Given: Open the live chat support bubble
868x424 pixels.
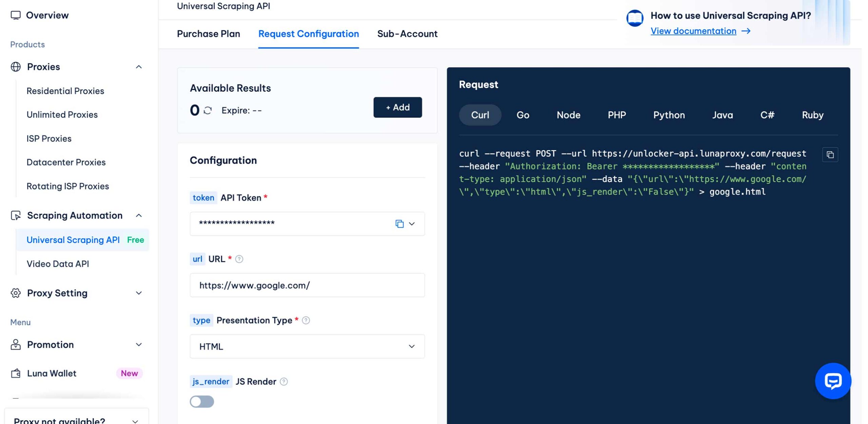Looking at the screenshot, I should pyautogui.click(x=832, y=381).
